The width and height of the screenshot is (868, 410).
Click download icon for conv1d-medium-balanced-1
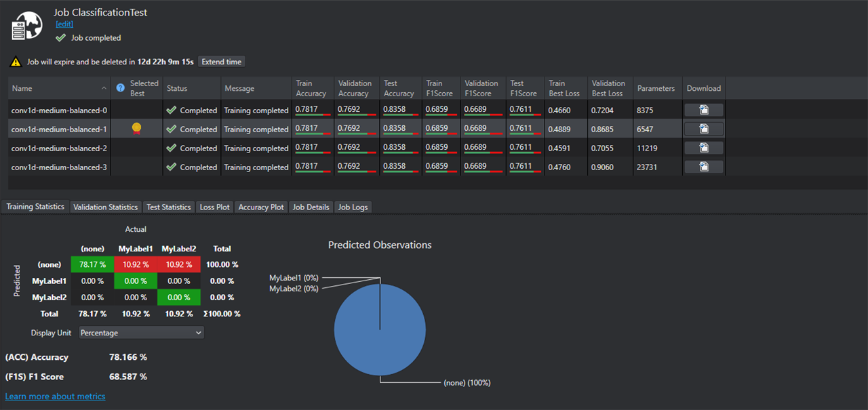703,129
